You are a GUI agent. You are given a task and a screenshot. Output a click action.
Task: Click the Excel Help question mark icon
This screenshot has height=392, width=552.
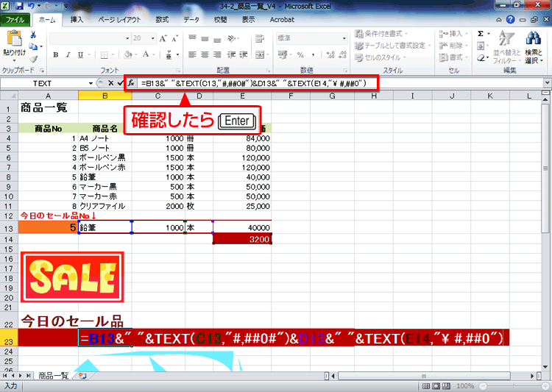click(511, 20)
